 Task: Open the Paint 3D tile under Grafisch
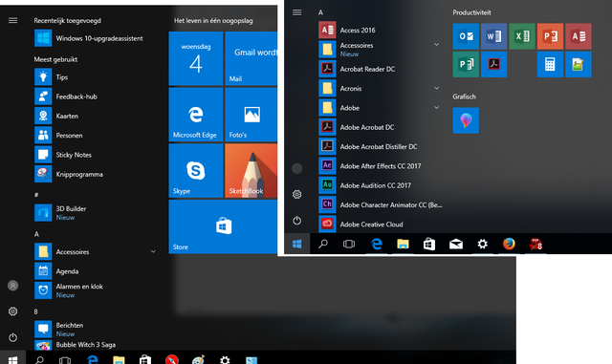[466, 120]
